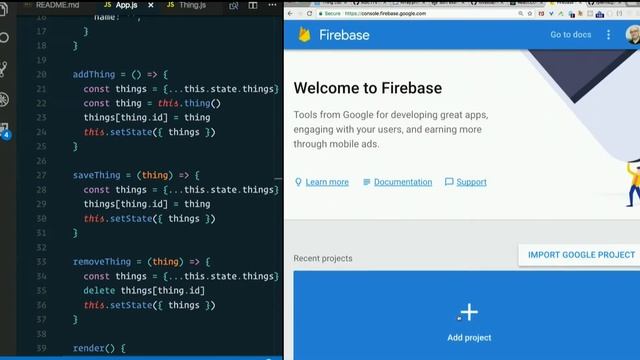Click line number 33 in the gutter
This screenshot has height=360, width=640.
41,262
